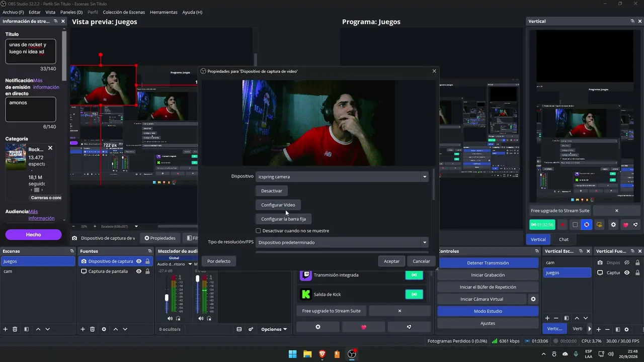Mute the Audio d...ritorio channel speaker
Image resolution: width=644 pixels, height=362 pixels.
[170, 318]
